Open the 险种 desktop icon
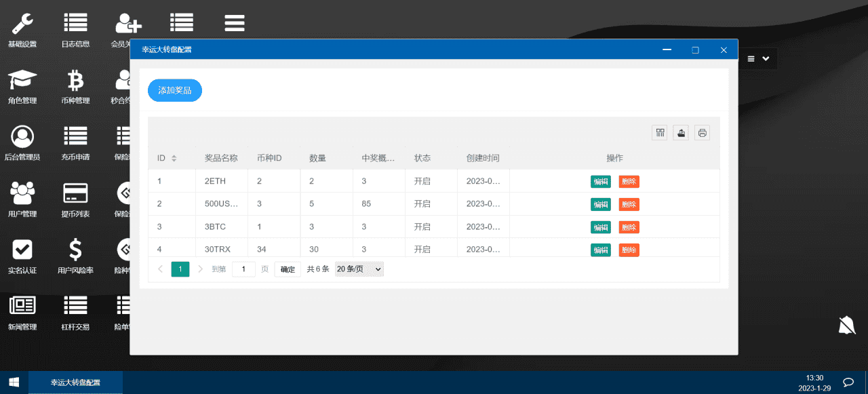 coord(123,256)
